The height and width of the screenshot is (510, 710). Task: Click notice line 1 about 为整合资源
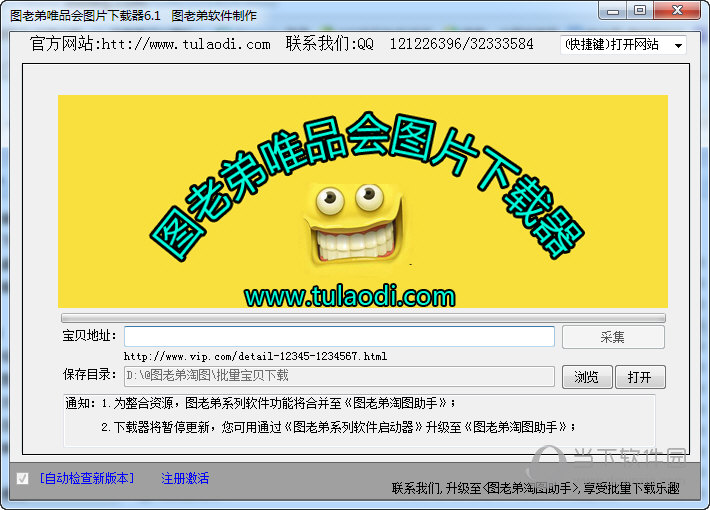[278, 403]
